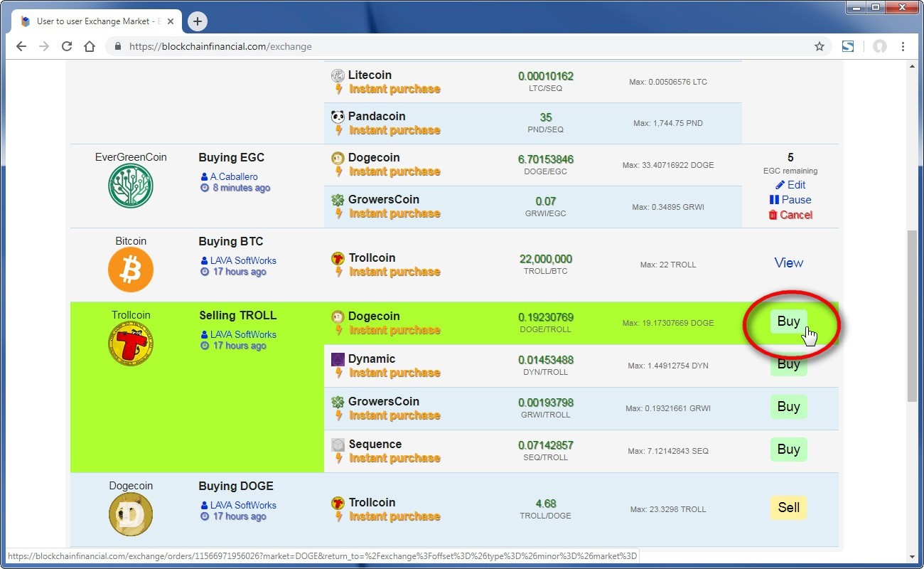This screenshot has height=569, width=924.
Task: Navigate back with the back arrow
Action: pos(21,46)
